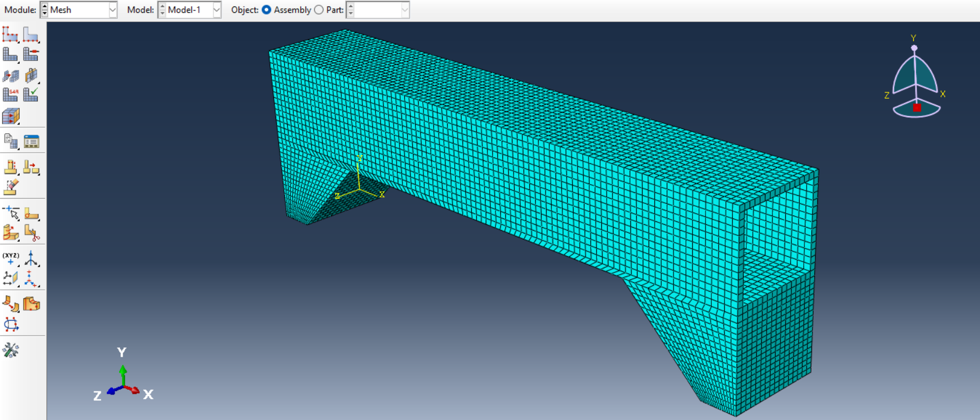Click the red square on the compass base
This screenshot has height=420, width=980.
(x=917, y=107)
